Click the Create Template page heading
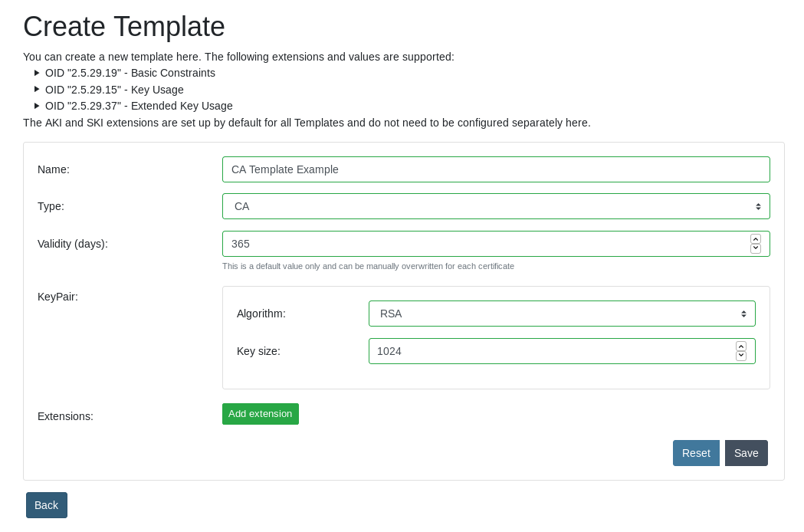The image size is (804, 532). click(124, 27)
